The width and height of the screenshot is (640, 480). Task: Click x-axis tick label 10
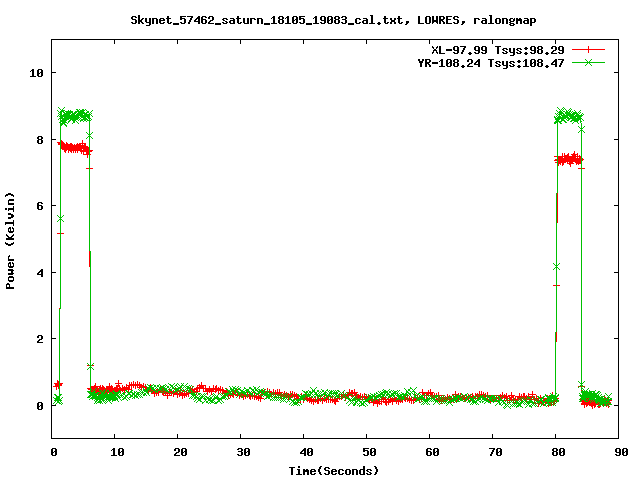(117, 452)
